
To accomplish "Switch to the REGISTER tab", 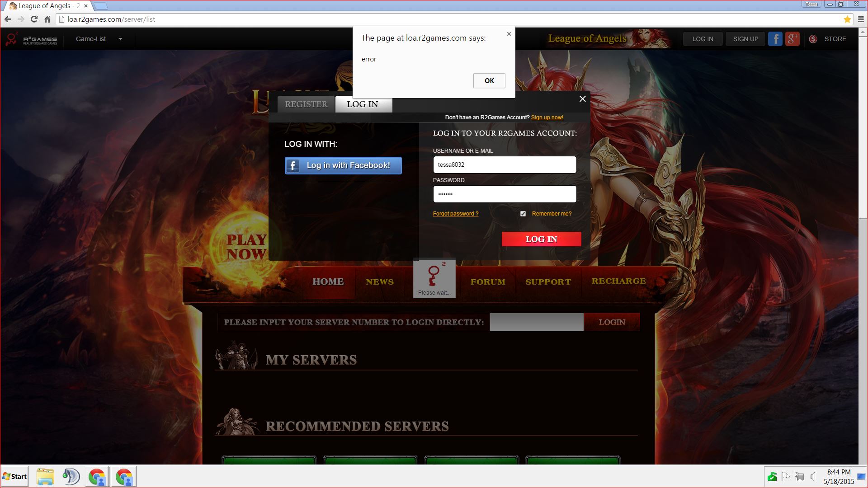I will (x=306, y=104).
